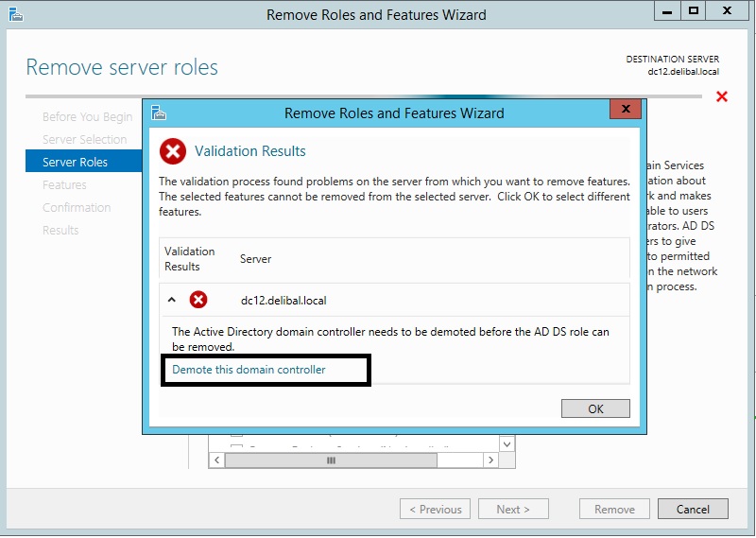Image resolution: width=756 pixels, height=538 pixels.
Task: Click the horizontal scrollbar left arrow
Action: pos(216,460)
